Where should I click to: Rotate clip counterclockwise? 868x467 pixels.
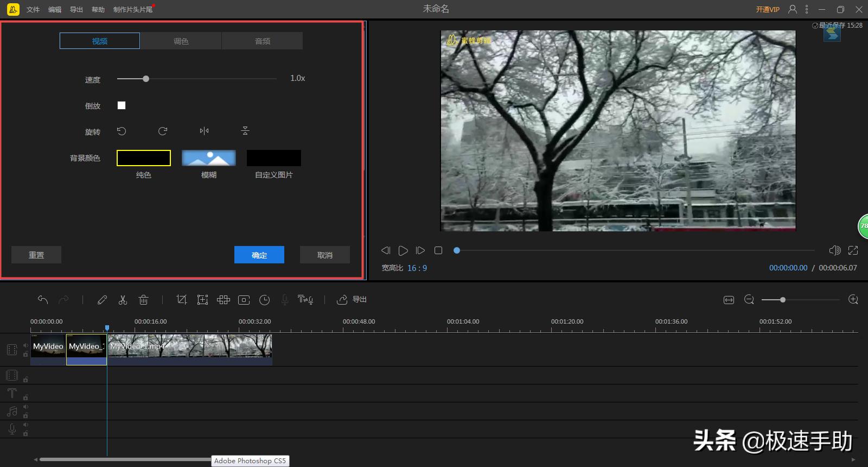tap(122, 131)
